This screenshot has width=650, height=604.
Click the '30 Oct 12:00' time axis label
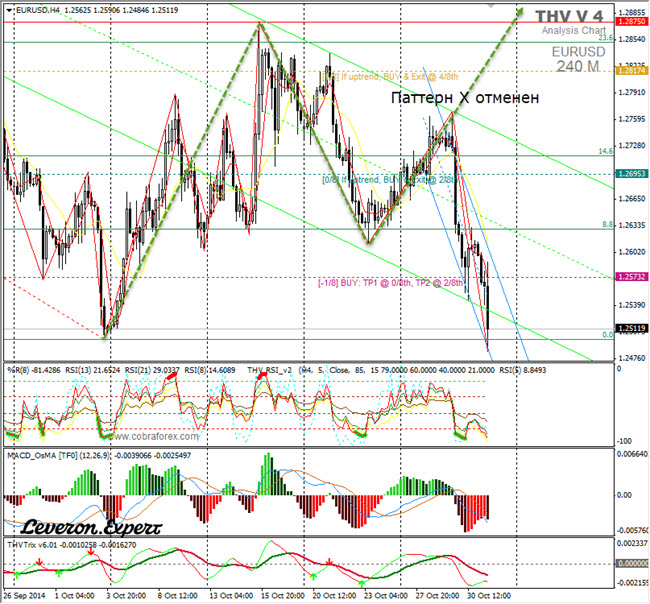click(x=489, y=596)
